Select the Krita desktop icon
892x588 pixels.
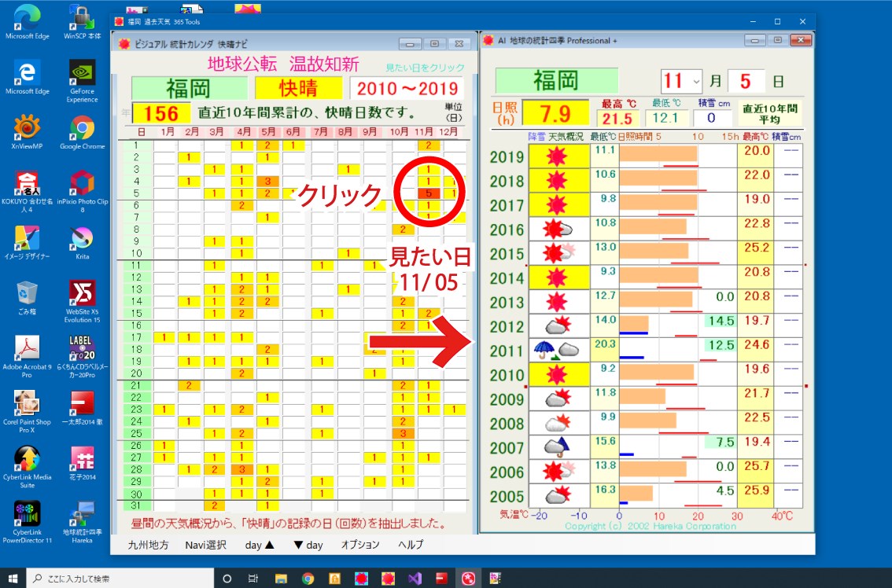pyautogui.click(x=81, y=236)
